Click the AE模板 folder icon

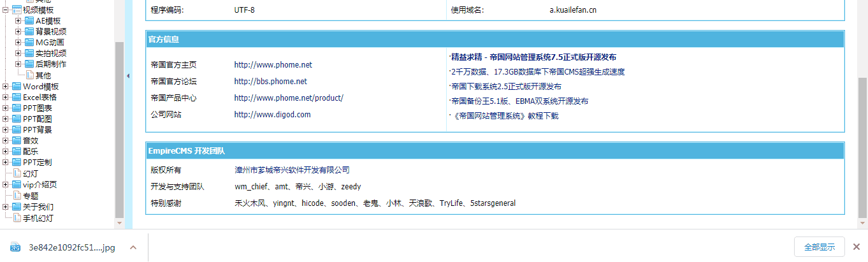click(29, 20)
